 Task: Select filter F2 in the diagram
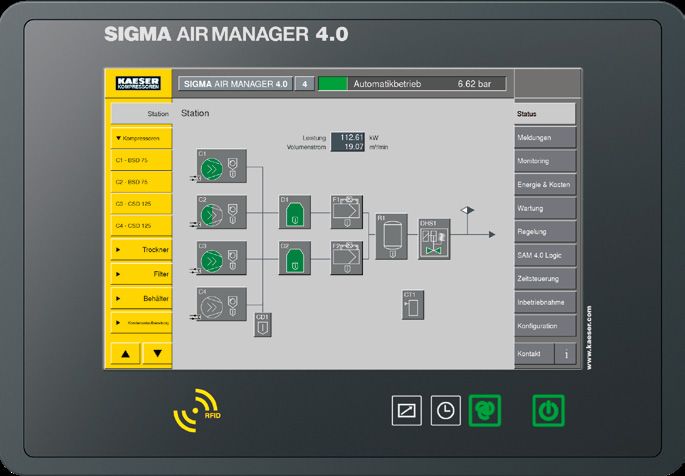coord(346,258)
